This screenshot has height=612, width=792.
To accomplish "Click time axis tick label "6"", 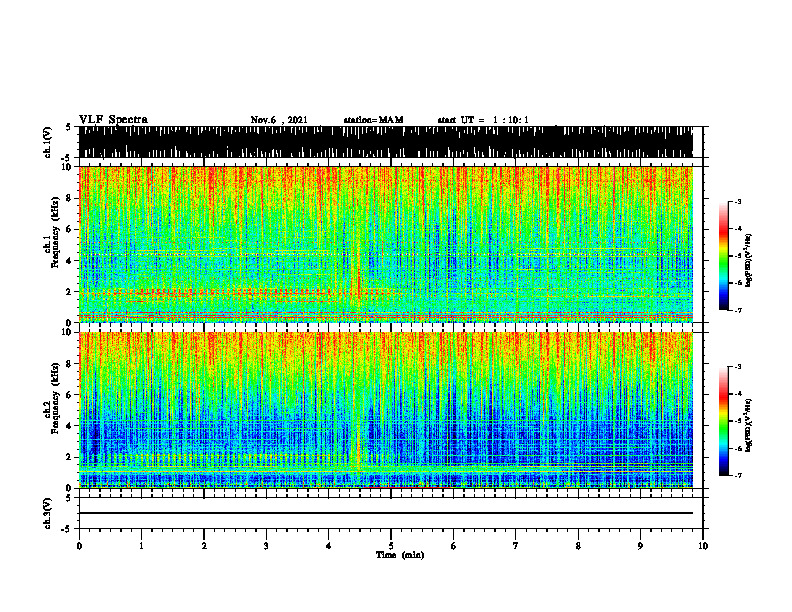I will [454, 546].
